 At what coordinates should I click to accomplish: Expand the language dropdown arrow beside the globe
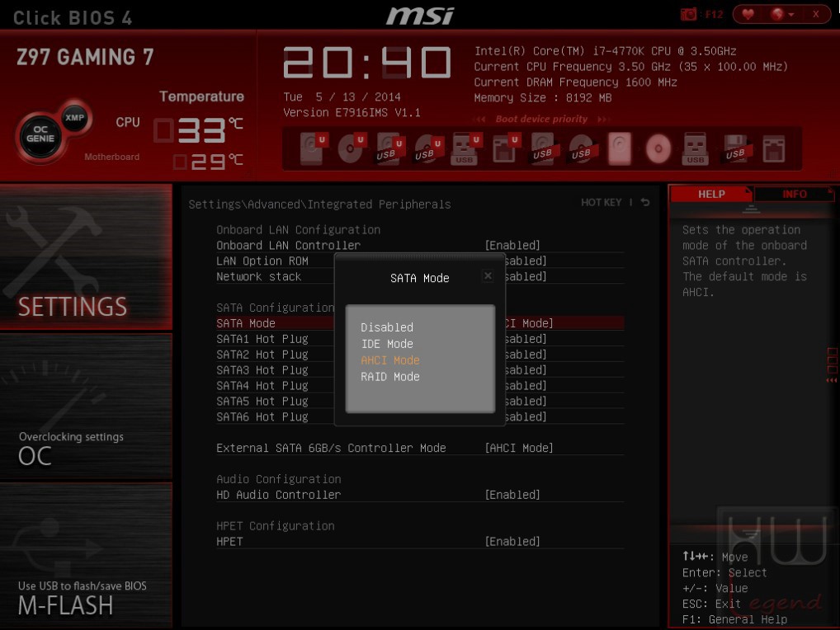(791, 15)
